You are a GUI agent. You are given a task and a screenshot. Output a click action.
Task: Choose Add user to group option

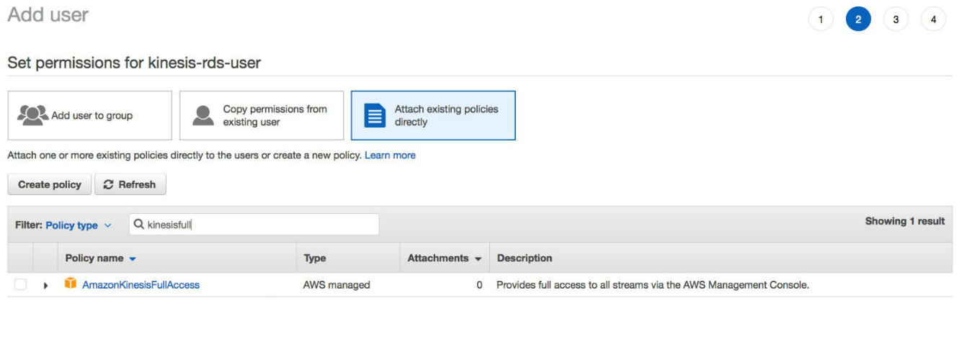89,115
